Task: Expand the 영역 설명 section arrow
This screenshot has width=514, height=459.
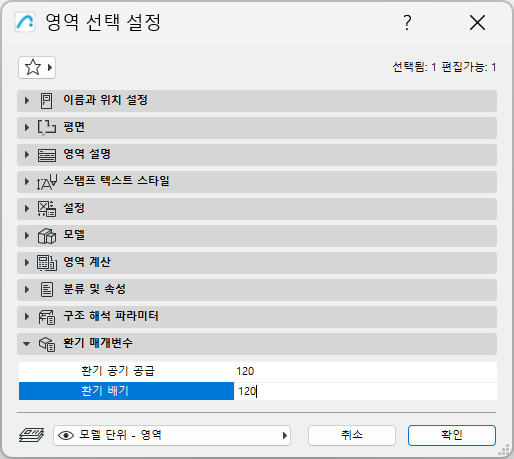Action: (x=27, y=154)
